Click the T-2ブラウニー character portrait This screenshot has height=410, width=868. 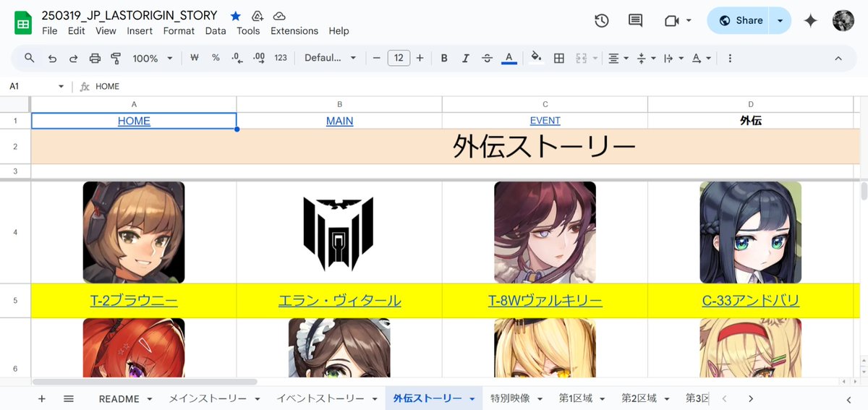click(x=134, y=232)
